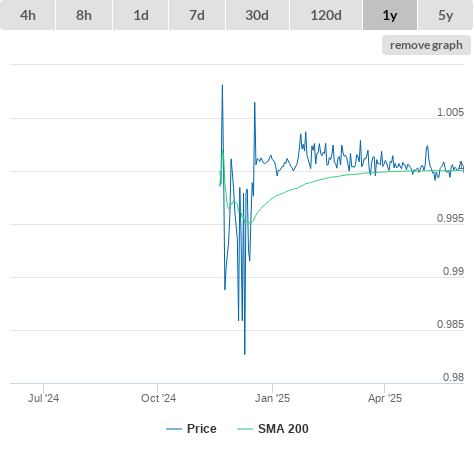The image size is (474, 455).
Task: Select the 120d time range tab
Action: 326,15
